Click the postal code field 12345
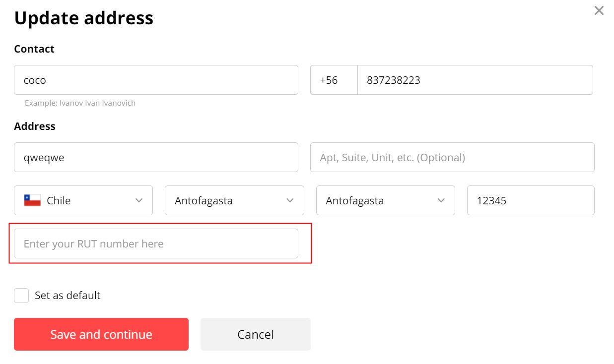This screenshot has width=614, height=364. (530, 200)
